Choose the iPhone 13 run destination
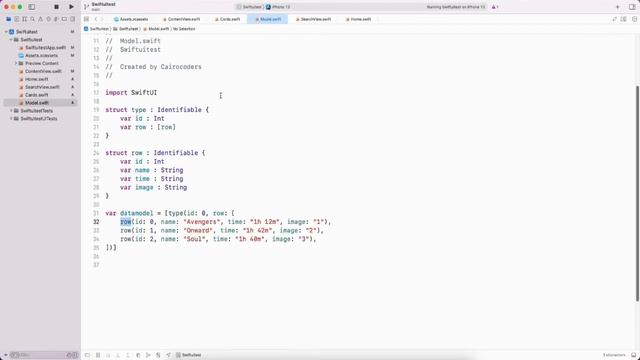 [x=278, y=7]
